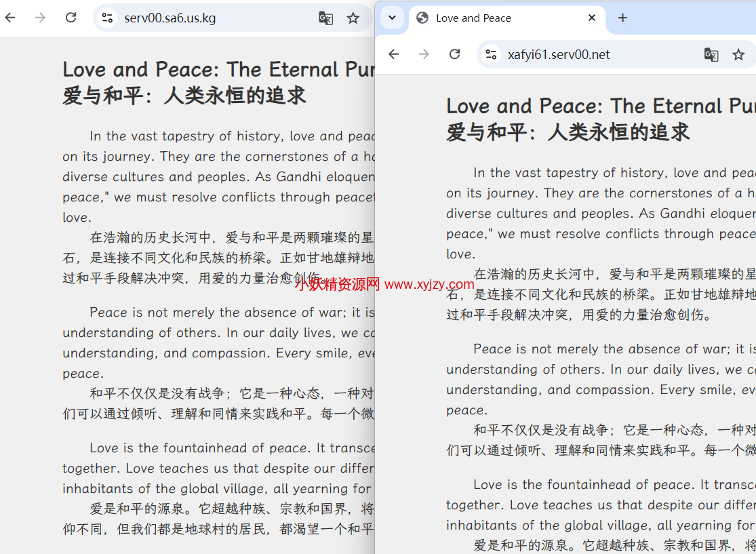Click '过和平手段解决冲突' line in right window
Screen dimensions: 756x554
coord(579,315)
